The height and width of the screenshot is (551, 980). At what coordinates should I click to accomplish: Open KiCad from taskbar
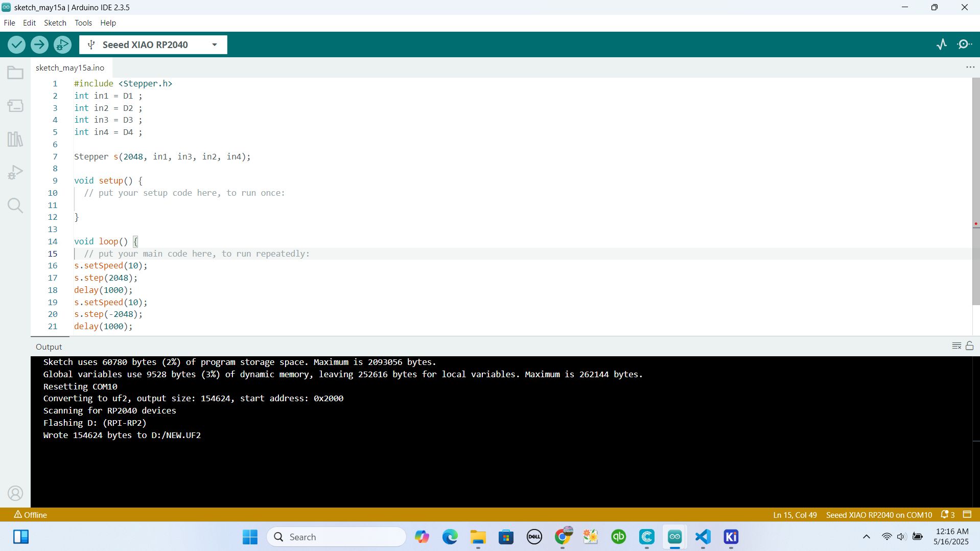731,537
